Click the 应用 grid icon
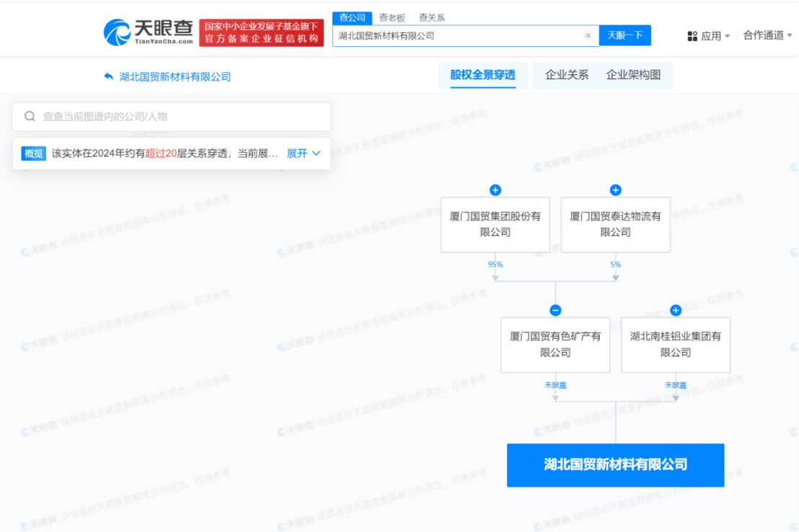Screen dimensions: 799x532 pos(692,36)
